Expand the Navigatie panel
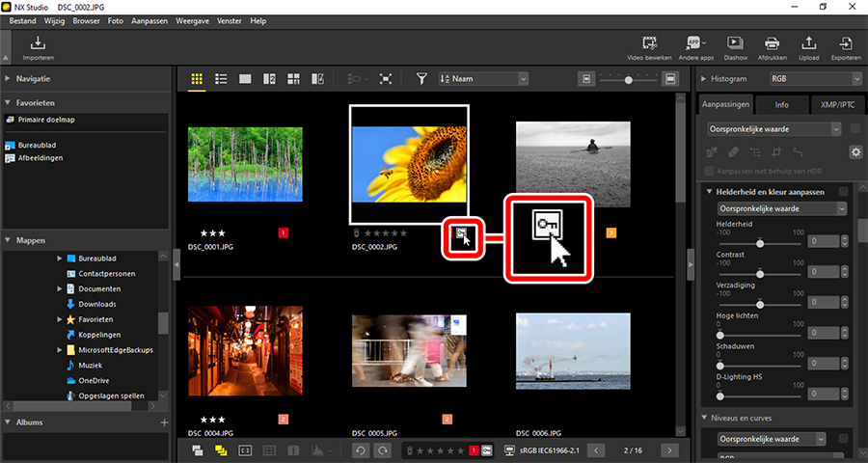 (x=8, y=79)
